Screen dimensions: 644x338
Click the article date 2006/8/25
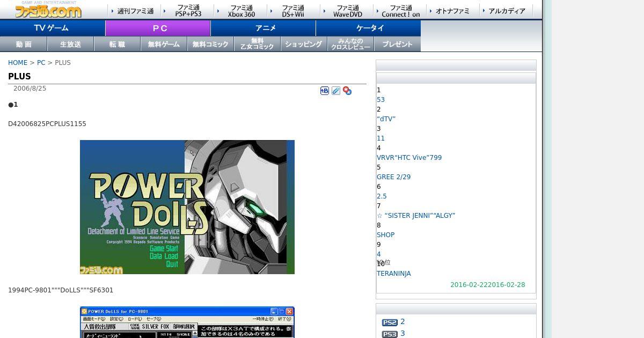point(30,89)
